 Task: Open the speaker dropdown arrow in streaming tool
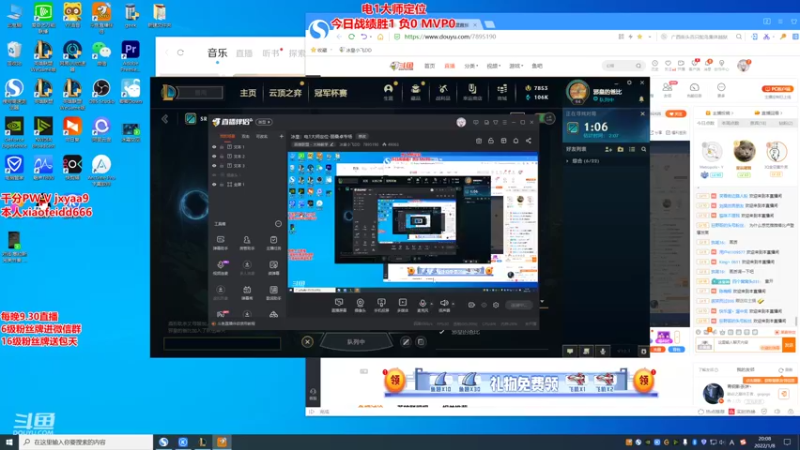(454, 304)
